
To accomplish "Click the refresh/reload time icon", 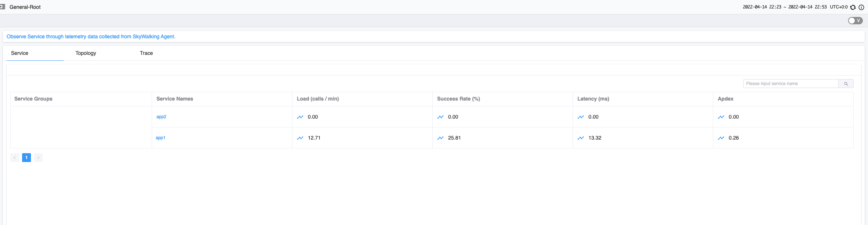I will (853, 7).
